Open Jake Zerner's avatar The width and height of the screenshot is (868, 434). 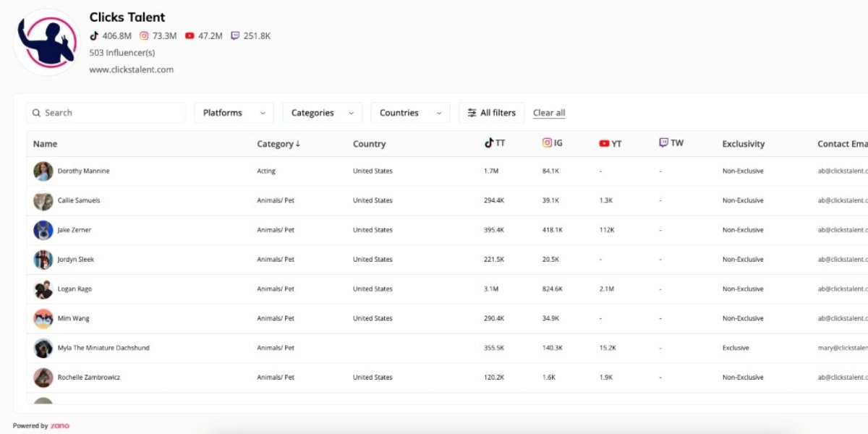(x=43, y=230)
